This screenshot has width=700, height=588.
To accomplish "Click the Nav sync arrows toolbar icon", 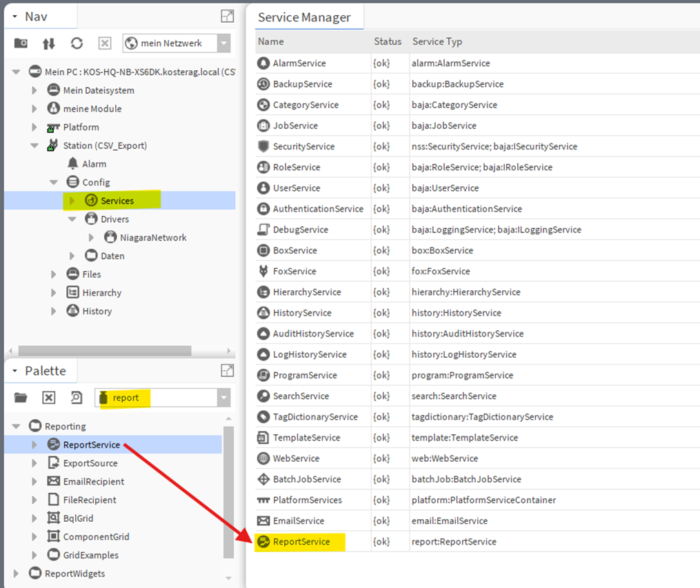I will 49,43.
